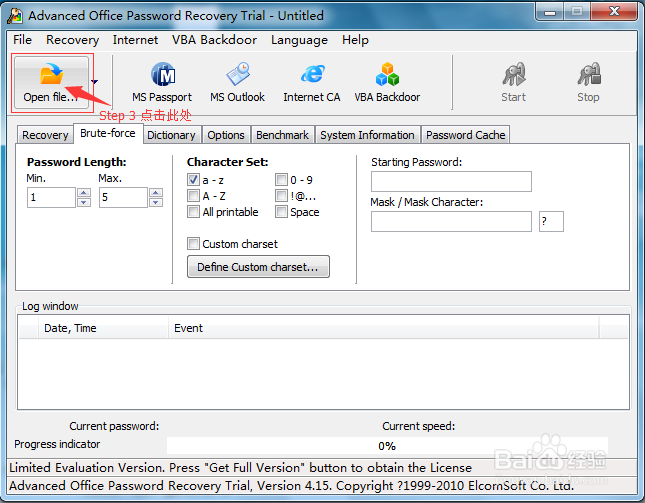Increase the Max password length
Viewport: 645px width, 503px height.
click(x=156, y=192)
